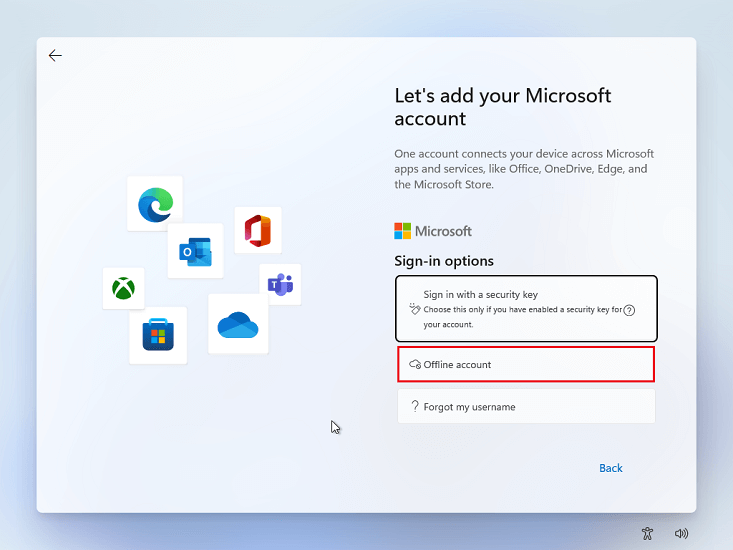This screenshot has height=550, width=733.
Task: Click the Outlook app icon
Action: (195, 251)
